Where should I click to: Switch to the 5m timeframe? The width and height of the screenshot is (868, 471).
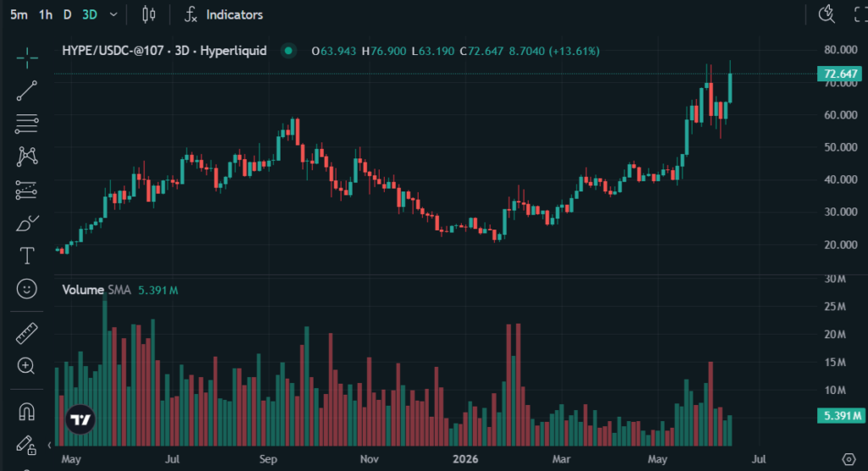19,15
